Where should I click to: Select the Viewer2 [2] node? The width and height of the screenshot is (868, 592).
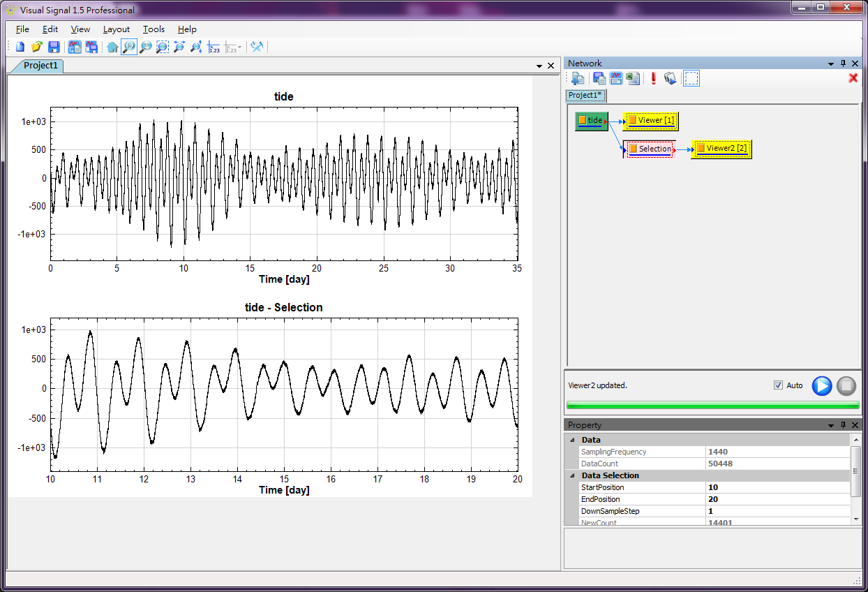pos(721,148)
